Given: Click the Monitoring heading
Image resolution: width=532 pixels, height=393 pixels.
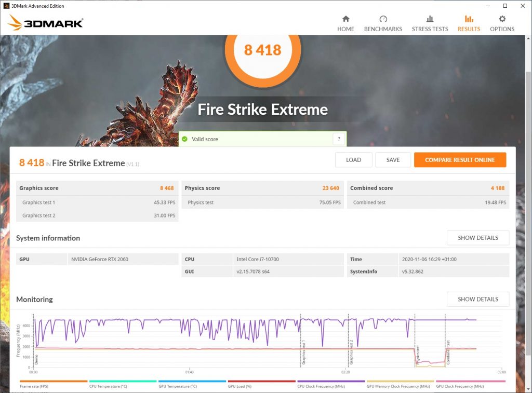Looking at the screenshot, I should 35,300.
